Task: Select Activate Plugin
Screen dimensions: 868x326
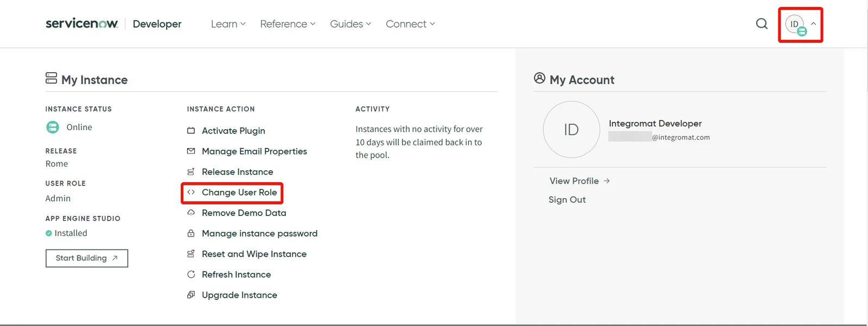Action: pyautogui.click(x=233, y=131)
